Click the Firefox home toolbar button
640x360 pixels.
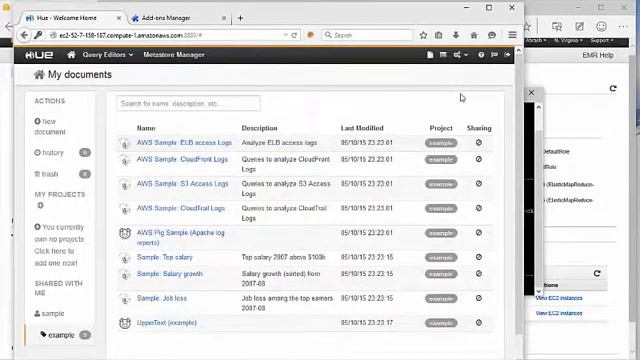click(x=474, y=35)
